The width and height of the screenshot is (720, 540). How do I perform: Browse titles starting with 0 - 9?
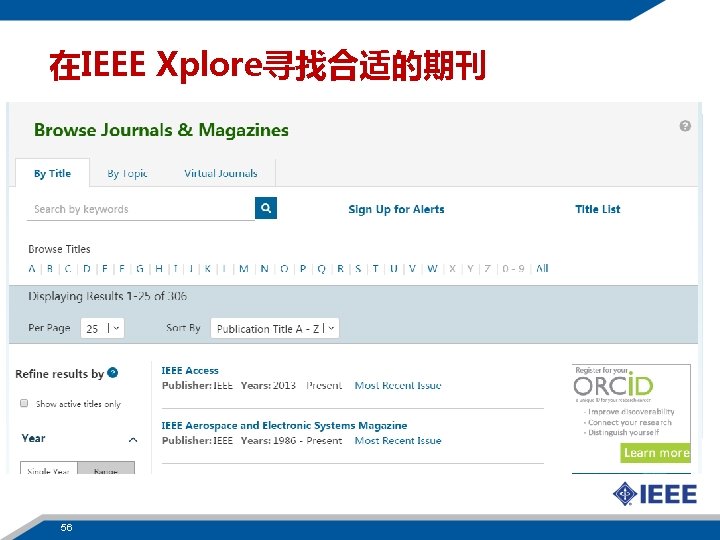tap(513, 269)
